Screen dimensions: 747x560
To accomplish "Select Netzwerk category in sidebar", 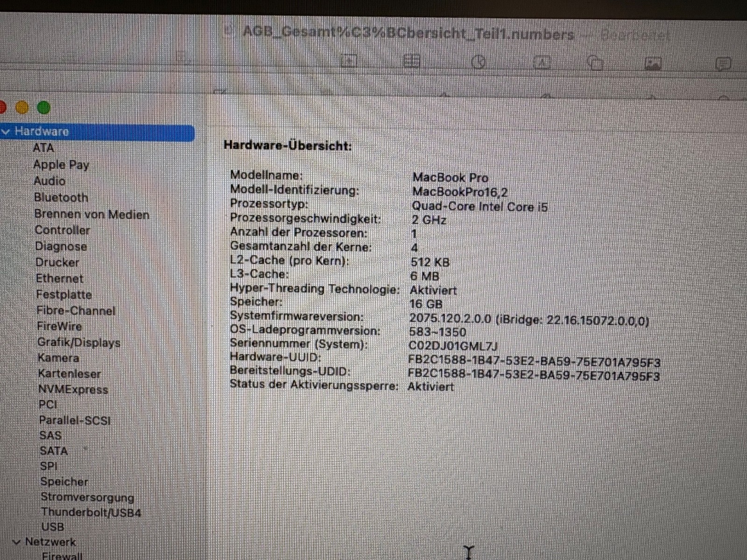I will pos(50,542).
